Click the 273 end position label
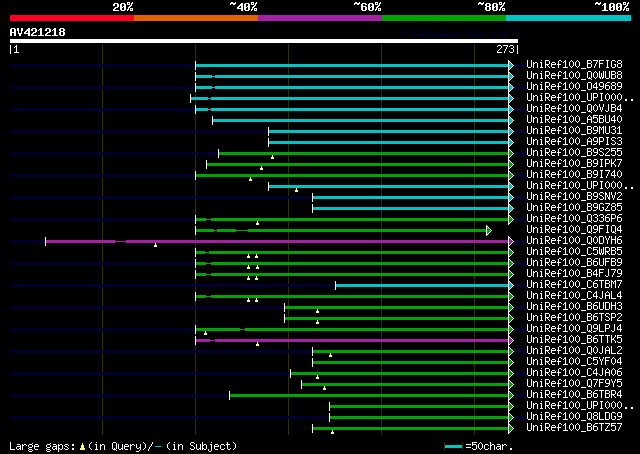The width and height of the screenshot is (640, 454). 505,49
